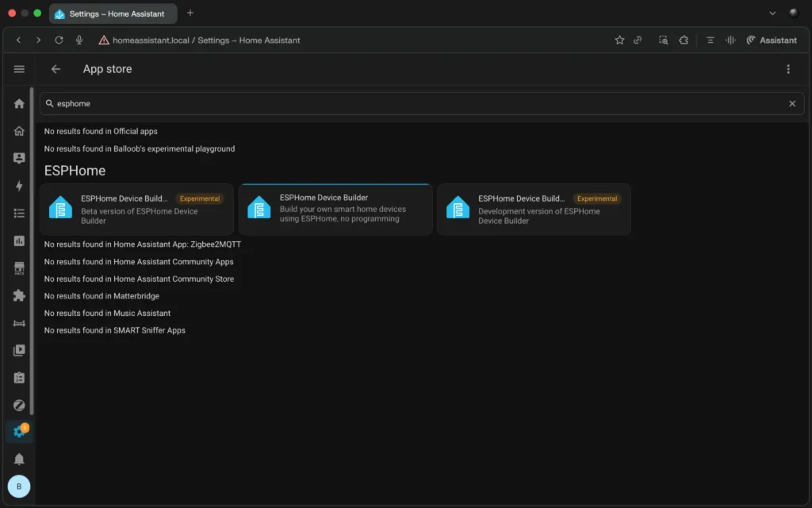812x508 pixels.
Task: Click the search magnifier icon in search bar
Action: 50,104
